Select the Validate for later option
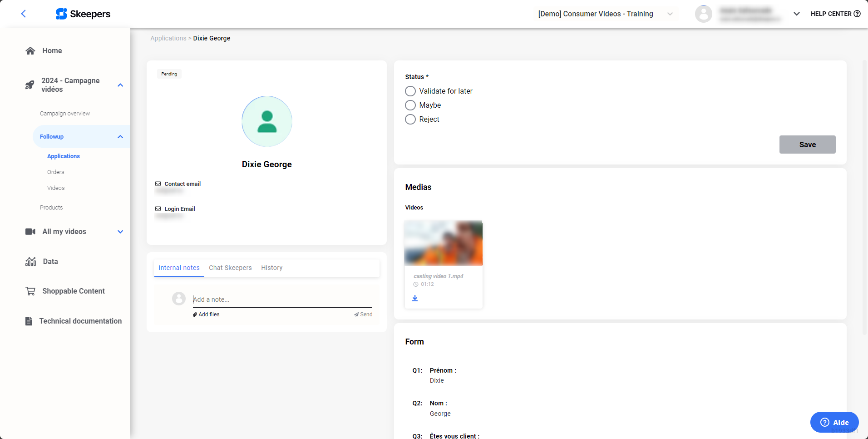 pyautogui.click(x=410, y=91)
